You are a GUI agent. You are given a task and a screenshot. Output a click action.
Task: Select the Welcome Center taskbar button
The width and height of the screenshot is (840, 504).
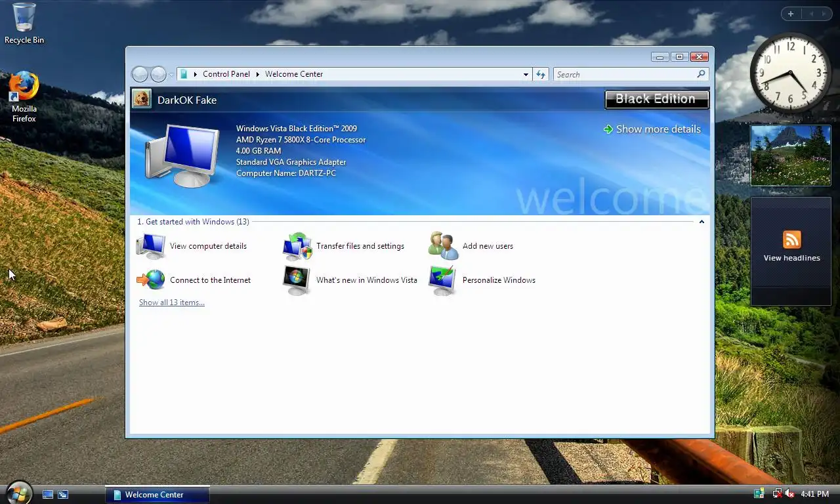pos(157,494)
